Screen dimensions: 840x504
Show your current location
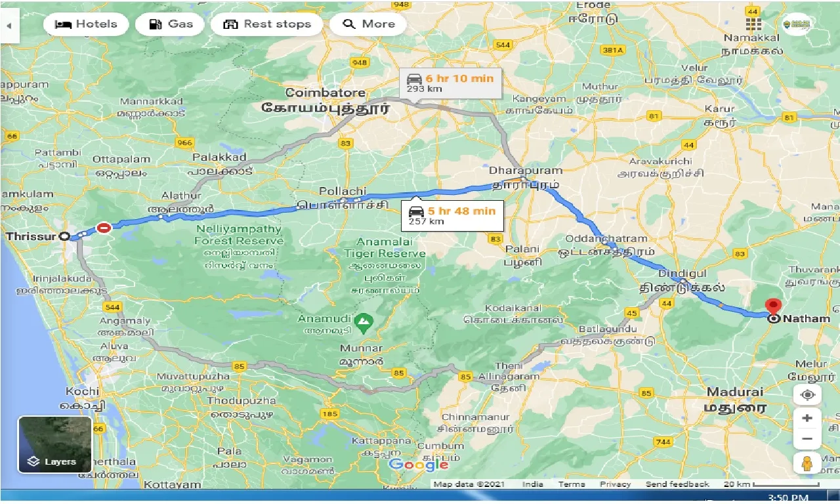click(807, 395)
